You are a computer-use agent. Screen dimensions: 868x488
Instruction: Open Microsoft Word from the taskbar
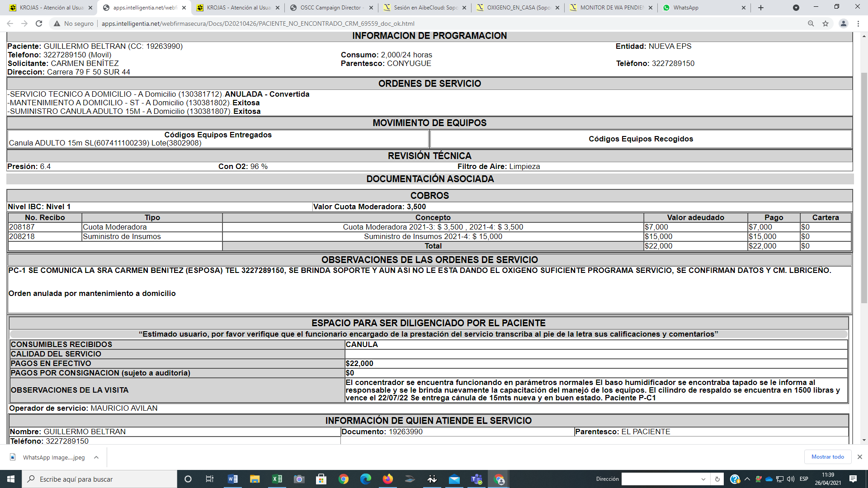click(232, 479)
